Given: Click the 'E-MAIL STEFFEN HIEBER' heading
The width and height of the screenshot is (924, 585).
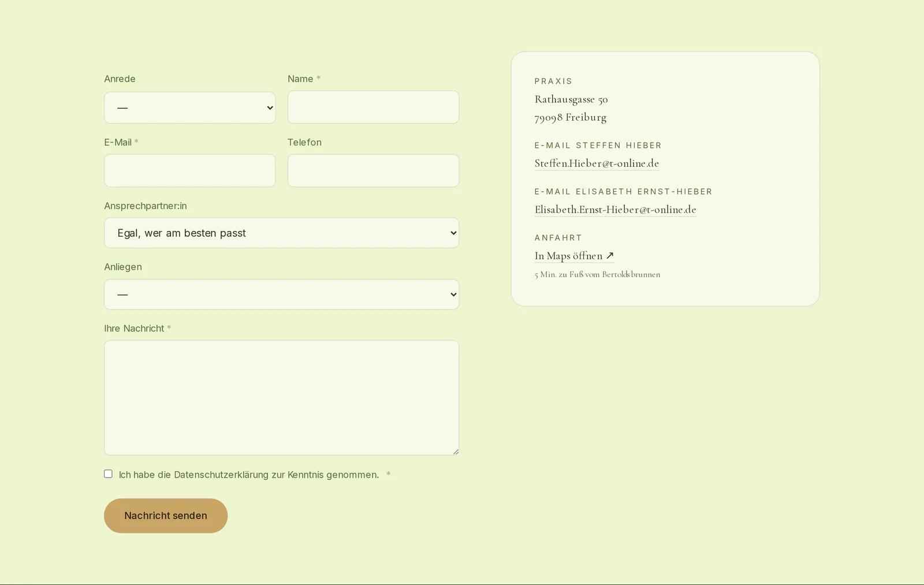Looking at the screenshot, I should tap(598, 146).
